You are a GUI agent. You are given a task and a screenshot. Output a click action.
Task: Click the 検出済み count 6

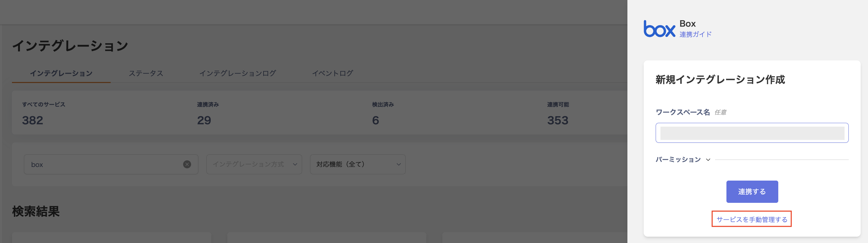point(376,120)
